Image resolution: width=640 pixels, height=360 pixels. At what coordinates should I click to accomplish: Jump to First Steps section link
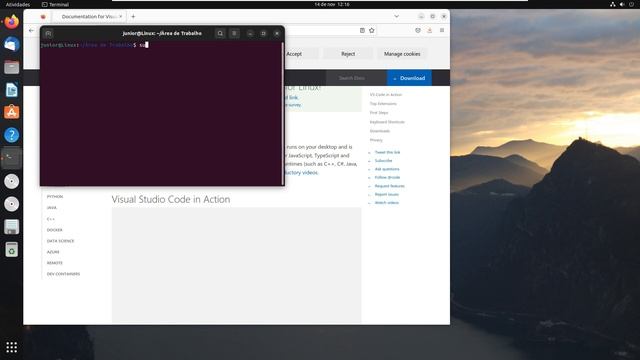[379, 113]
